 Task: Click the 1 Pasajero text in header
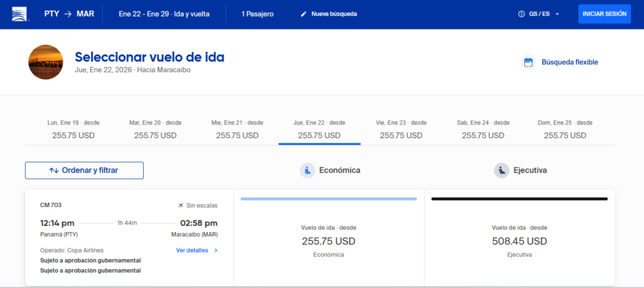258,14
